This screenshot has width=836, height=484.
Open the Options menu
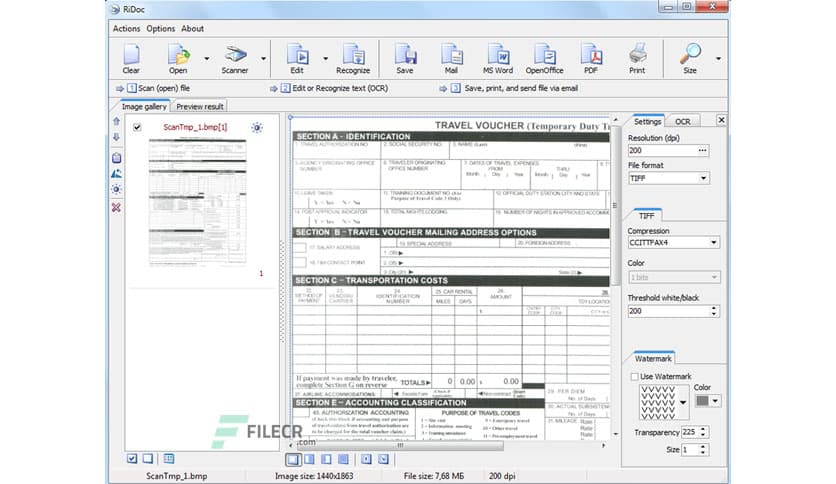point(160,29)
